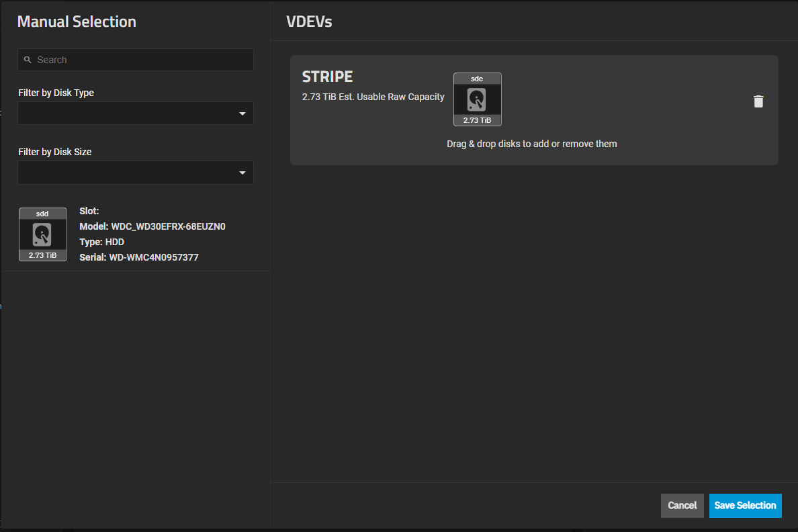Click the 2.73 TiB label under sde

(x=477, y=120)
